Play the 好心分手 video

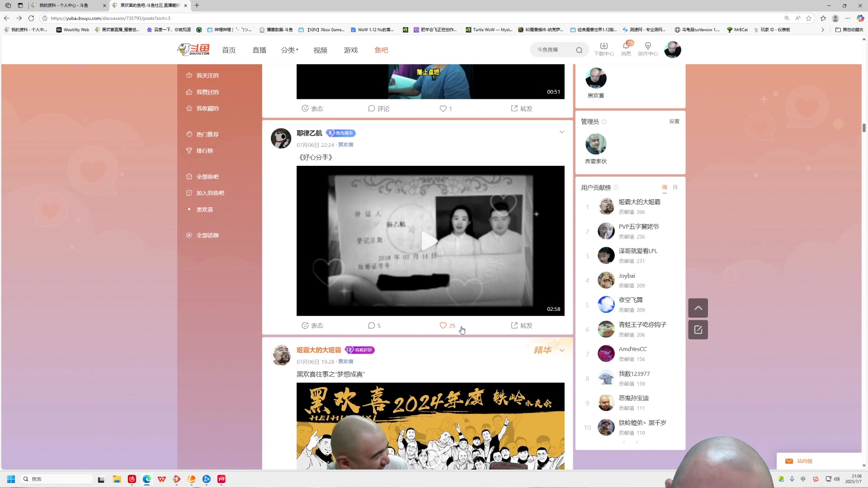pyautogui.click(x=430, y=241)
